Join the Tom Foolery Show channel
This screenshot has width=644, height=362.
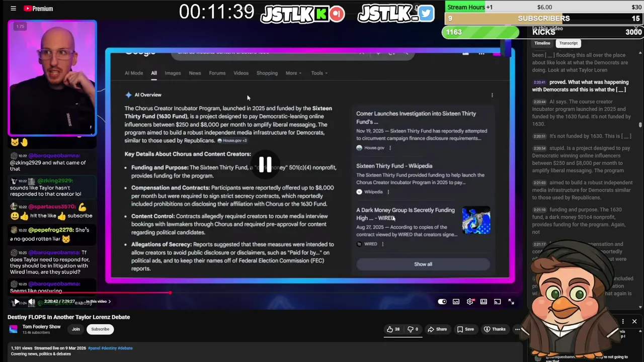coord(75,329)
